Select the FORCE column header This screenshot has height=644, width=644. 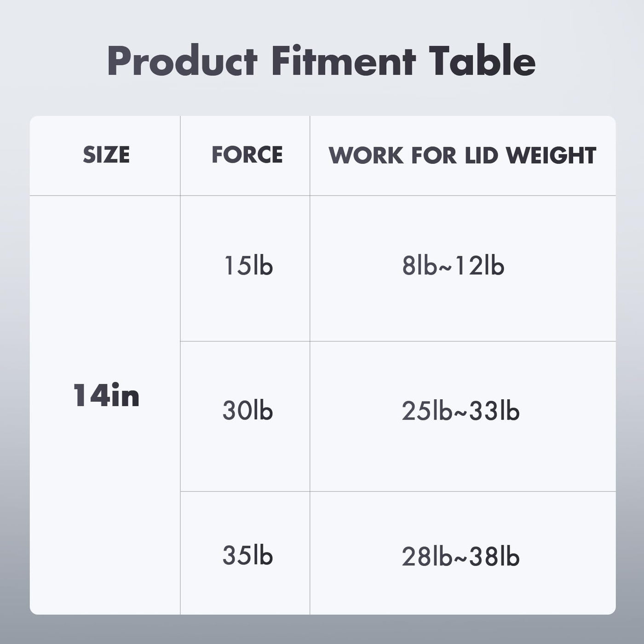247,155
